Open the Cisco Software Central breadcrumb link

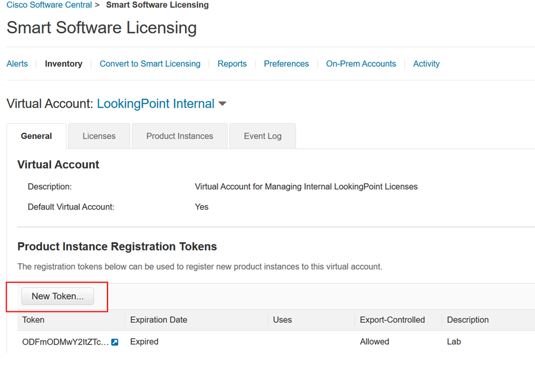coord(49,5)
